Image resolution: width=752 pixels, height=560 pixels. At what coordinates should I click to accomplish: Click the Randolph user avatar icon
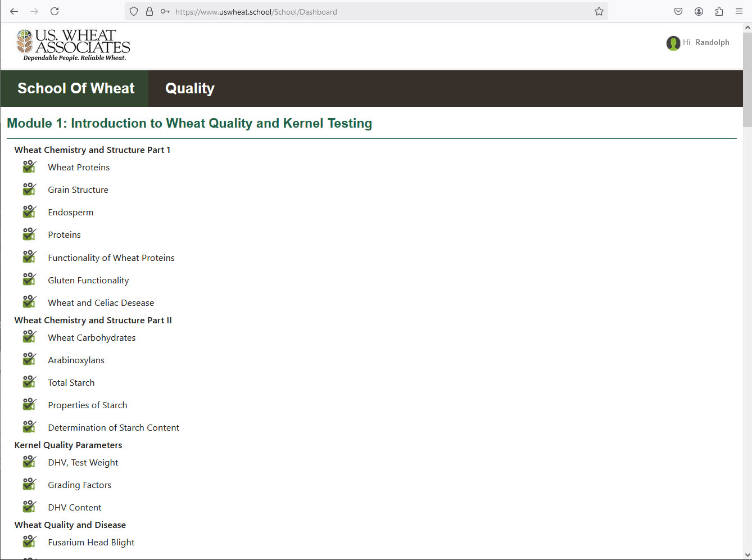[673, 43]
